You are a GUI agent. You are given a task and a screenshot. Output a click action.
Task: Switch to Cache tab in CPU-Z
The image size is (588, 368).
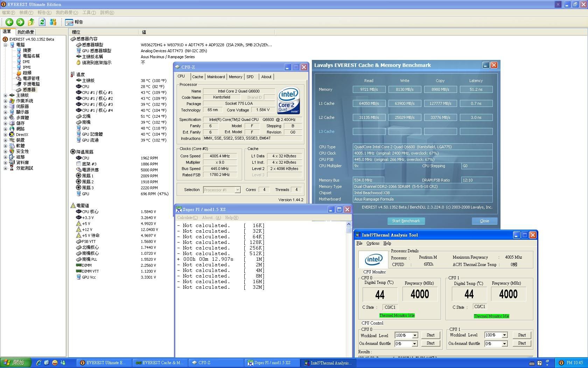point(197,77)
